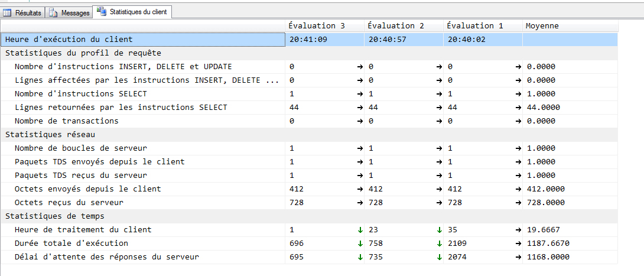Select the 20:40:57 execution time cell
The height and width of the screenshot is (276, 644).
click(387, 40)
